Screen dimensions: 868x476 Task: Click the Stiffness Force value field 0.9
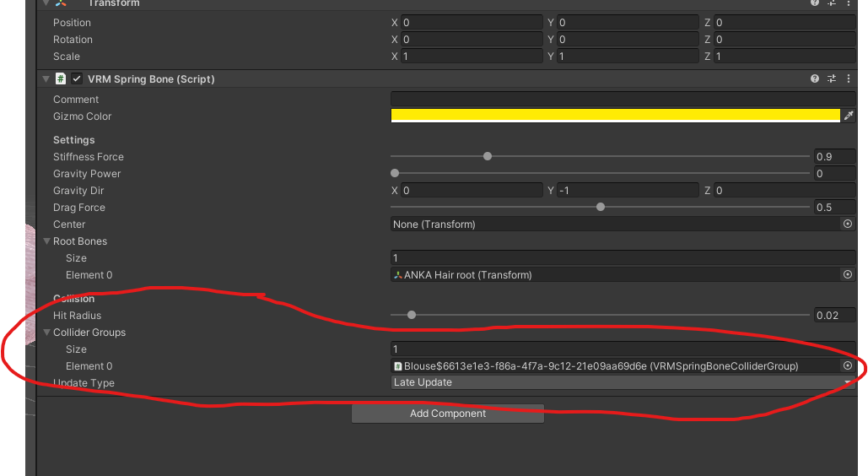[x=835, y=157]
